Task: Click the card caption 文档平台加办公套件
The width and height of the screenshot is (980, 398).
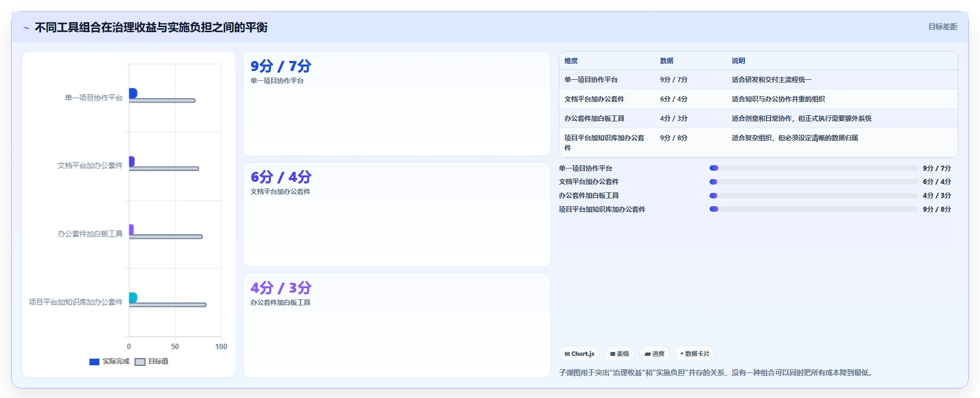Action: tap(280, 192)
